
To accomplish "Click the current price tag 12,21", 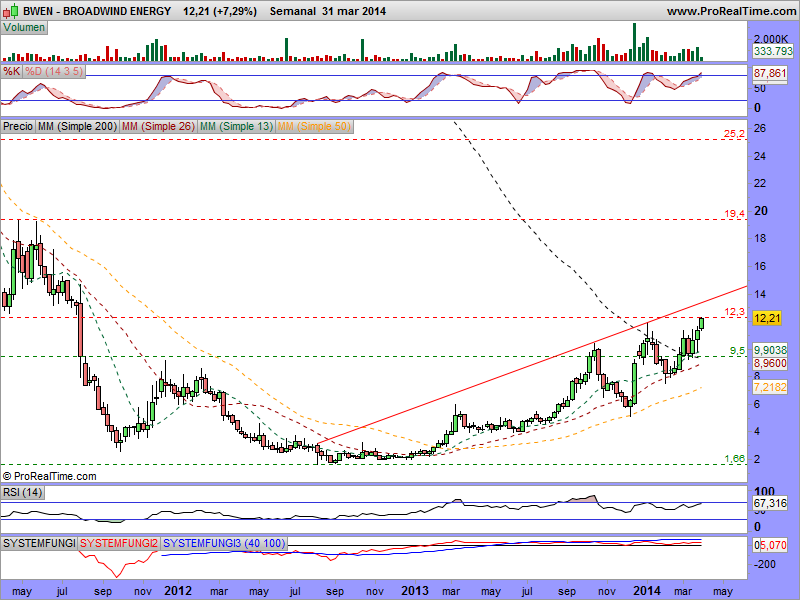I will click(x=767, y=318).
